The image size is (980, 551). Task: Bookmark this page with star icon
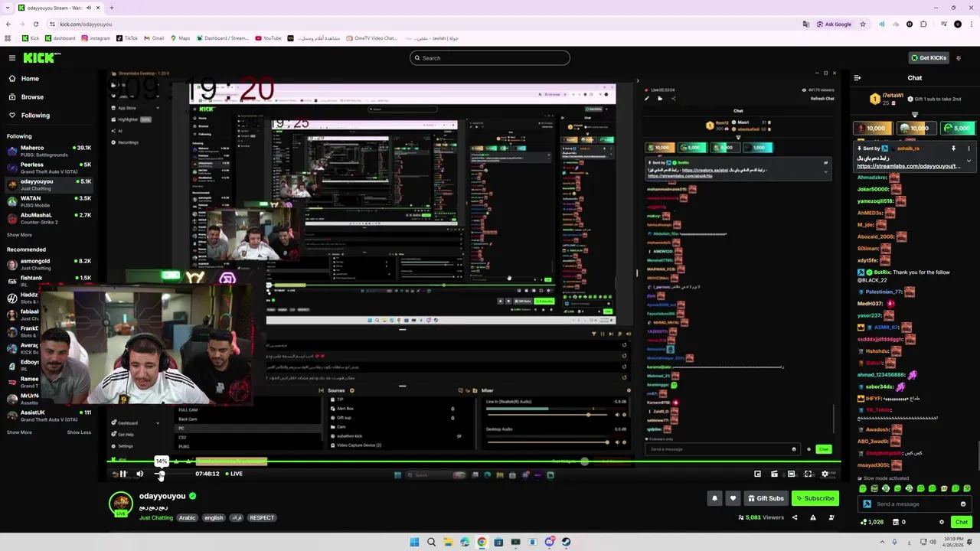pyautogui.click(x=863, y=24)
